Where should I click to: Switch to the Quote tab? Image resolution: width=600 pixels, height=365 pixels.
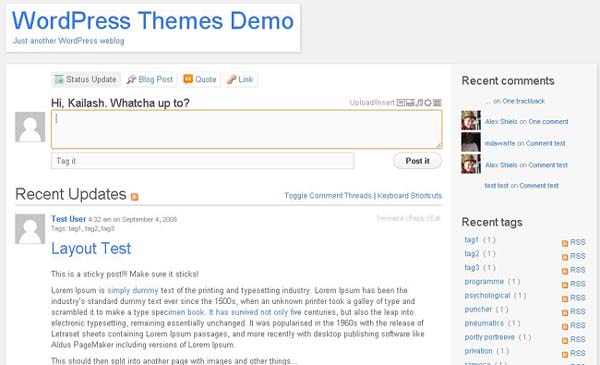[200, 79]
